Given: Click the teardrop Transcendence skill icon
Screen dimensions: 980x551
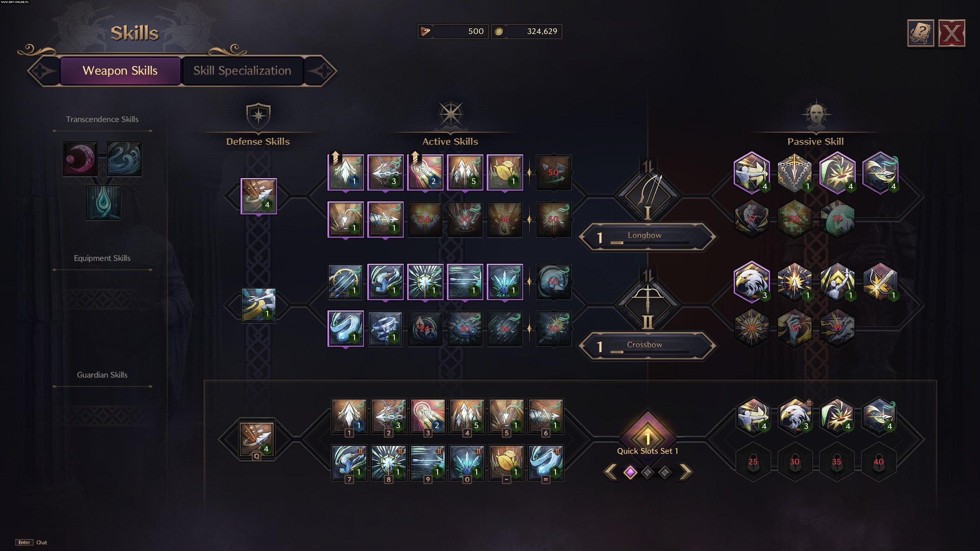Looking at the screenshot, I should pyautogui.click(x=103, y=203).
